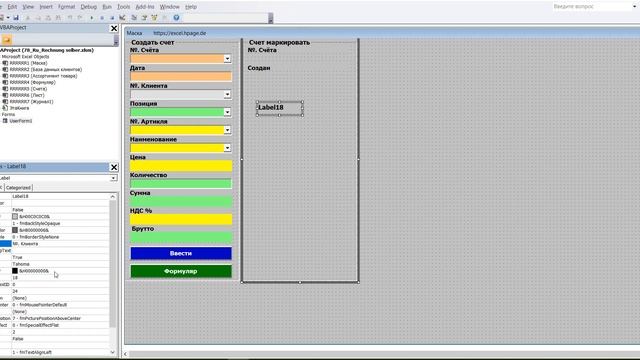Screen dimensions: 640x360
Task: Click the Paste icon in the toolbar
Action: point(48,18)
